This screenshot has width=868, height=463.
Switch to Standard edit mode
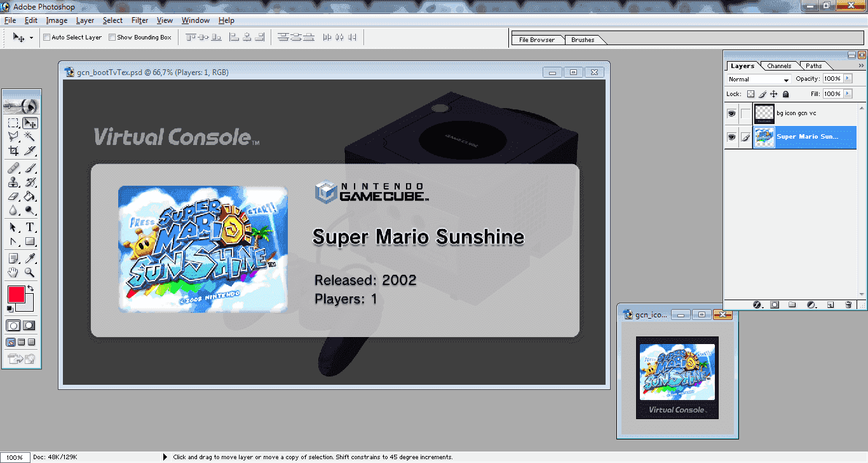click(13, 326)
